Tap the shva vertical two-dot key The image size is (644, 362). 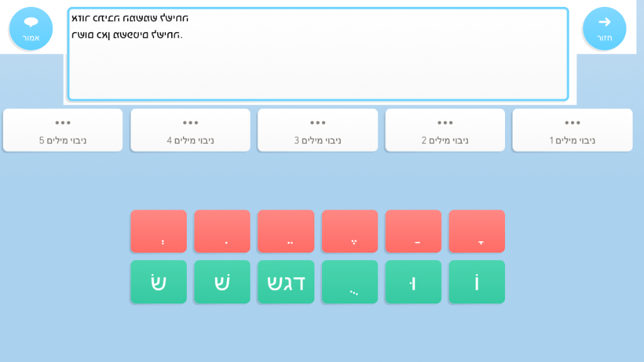pos(158,231)
